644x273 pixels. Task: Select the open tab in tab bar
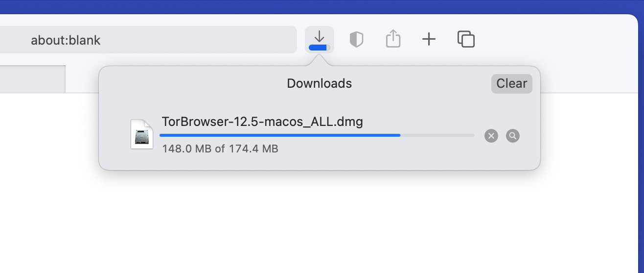(x=32, y=79)
